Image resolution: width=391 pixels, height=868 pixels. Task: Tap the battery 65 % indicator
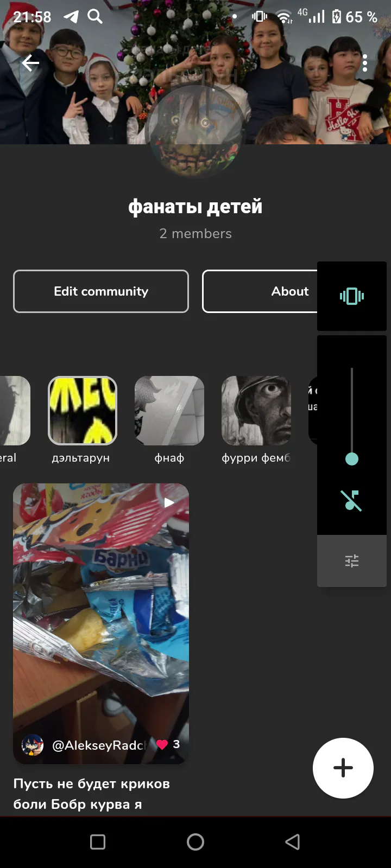[x=355, y=17]
